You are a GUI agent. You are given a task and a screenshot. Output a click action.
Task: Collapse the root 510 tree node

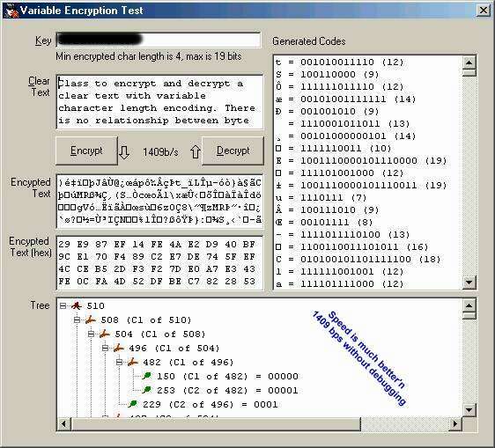63,305
